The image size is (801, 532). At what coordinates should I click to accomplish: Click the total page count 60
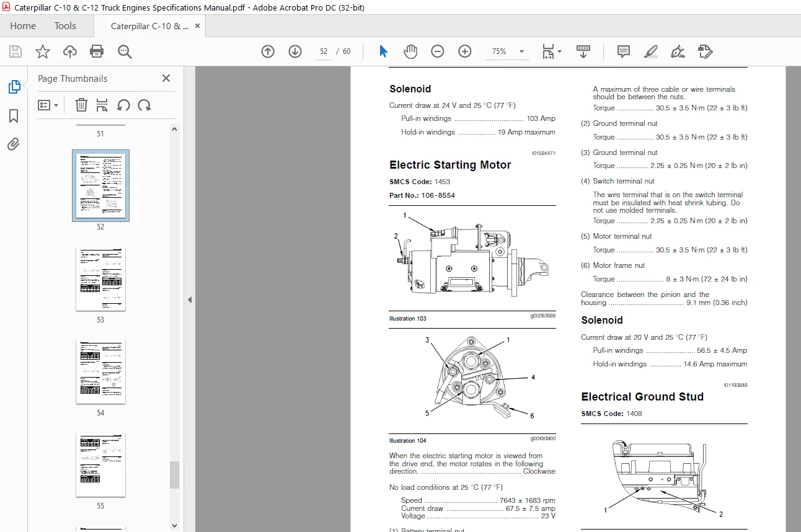(347, 51)
